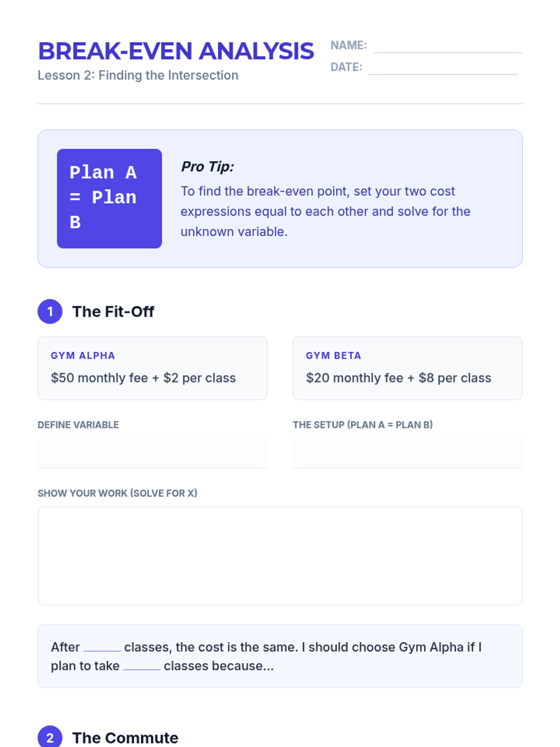The height and width of the screenshot is (747, 560).
Task: Click the numbered badge 1 beside The Fit-Off
Action: [x=50, y=311]
